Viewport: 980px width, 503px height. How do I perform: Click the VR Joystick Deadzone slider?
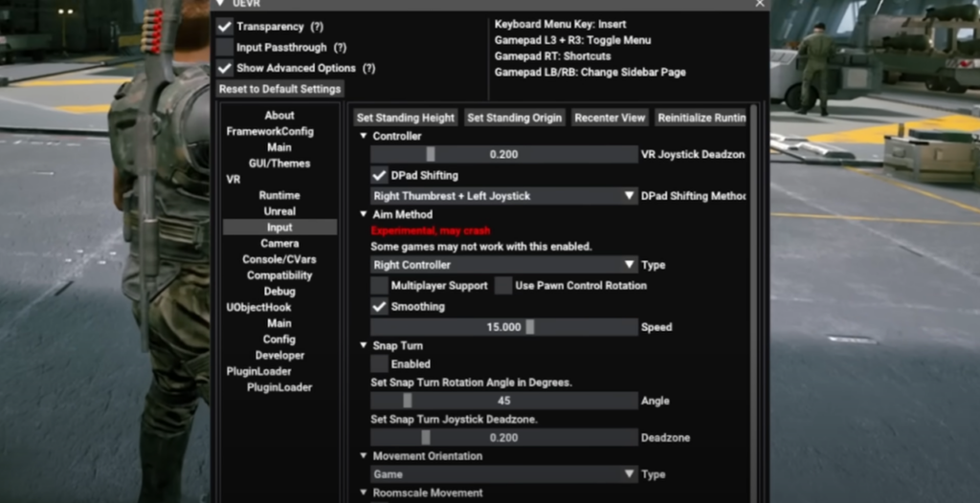click(x=503, y=155)
